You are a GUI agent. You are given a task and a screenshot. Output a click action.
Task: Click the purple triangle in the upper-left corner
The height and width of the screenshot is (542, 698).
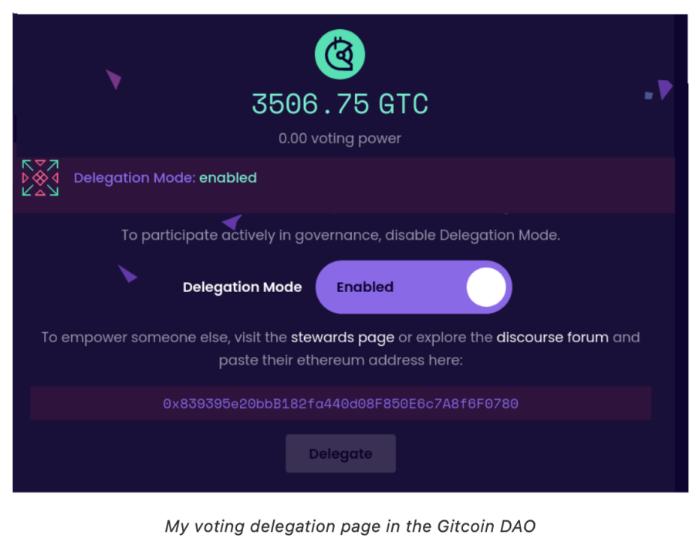(x=114, y=79)
